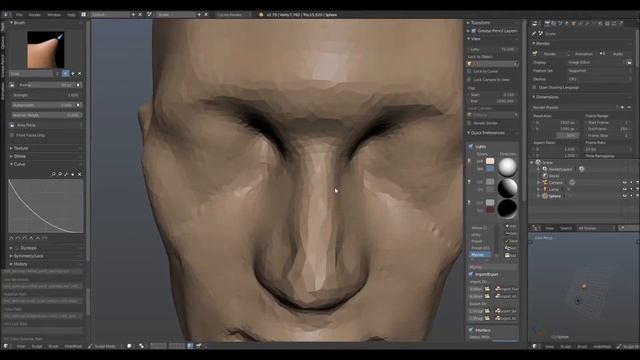640x360 pixels.
Task: Open the Render Presets dropdown
Action: tap(575, 107)
